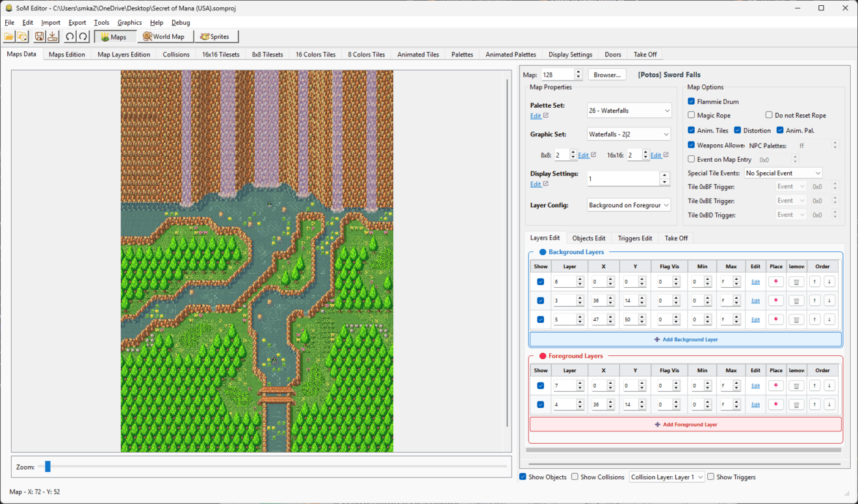The image size is (858, 504).
Task: Click the Edit link under Palette Set
Action: point(536,116)
